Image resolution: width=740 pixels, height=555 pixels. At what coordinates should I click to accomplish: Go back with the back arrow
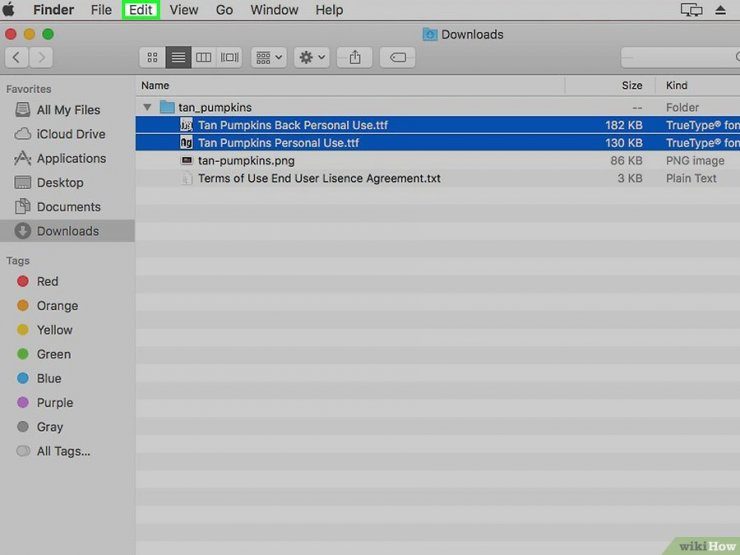(17, 58)
